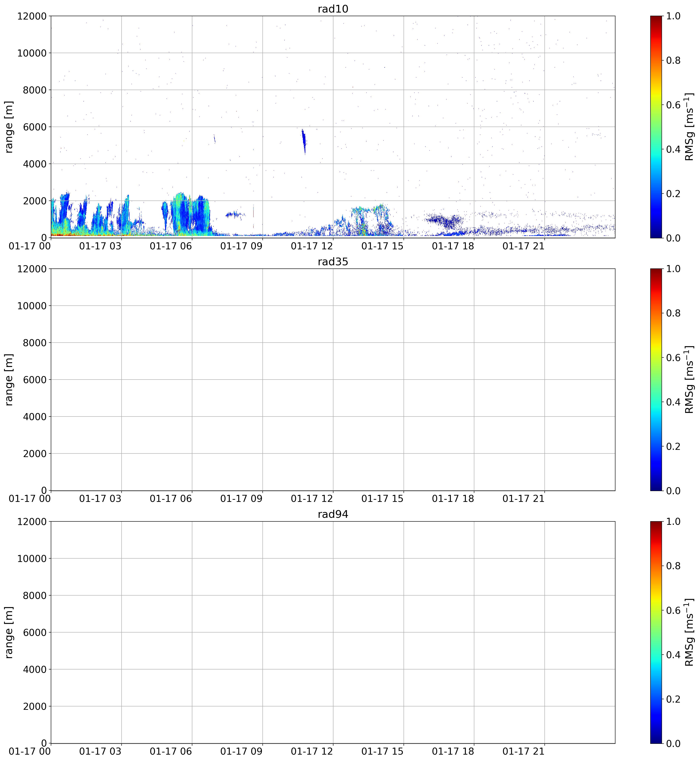
Task: Click the dark blue echo patch near 17:00
Action: click(445, 221)
